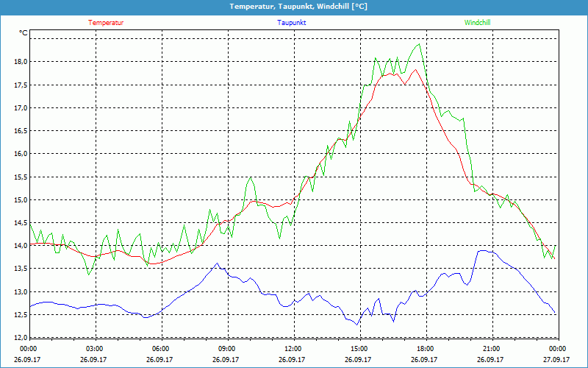Click the chart title in the blue header

click(294, 7)
